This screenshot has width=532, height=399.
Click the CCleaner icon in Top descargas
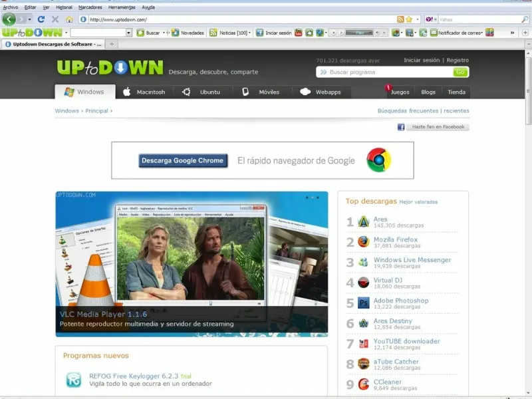click(363, 384)
